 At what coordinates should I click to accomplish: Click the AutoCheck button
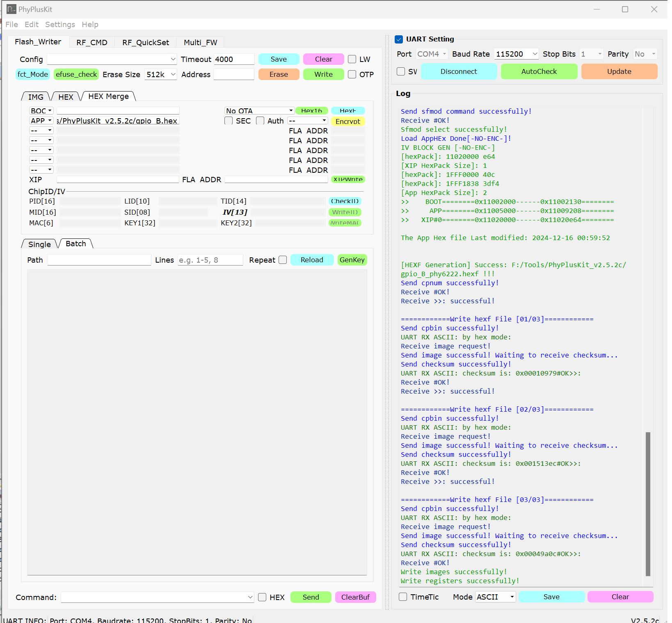(539, 71)
